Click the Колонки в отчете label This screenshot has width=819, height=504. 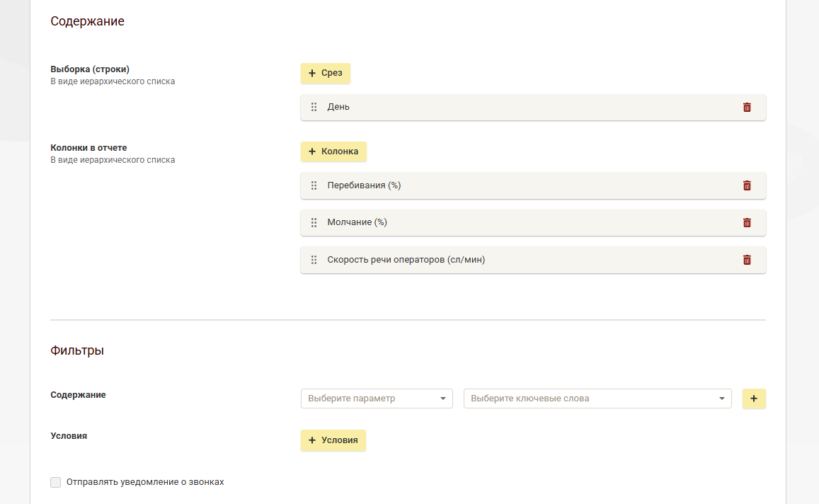point(88,148)
